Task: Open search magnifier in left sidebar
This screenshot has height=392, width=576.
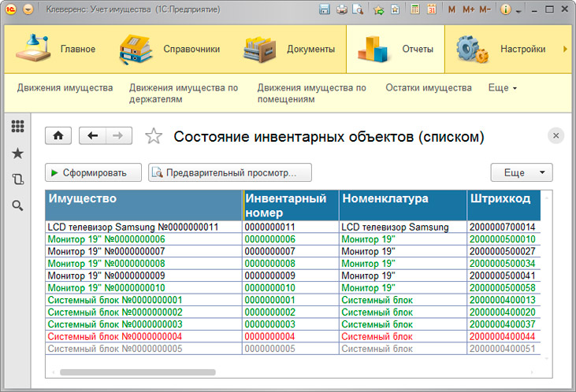Action: click(17, 205)
